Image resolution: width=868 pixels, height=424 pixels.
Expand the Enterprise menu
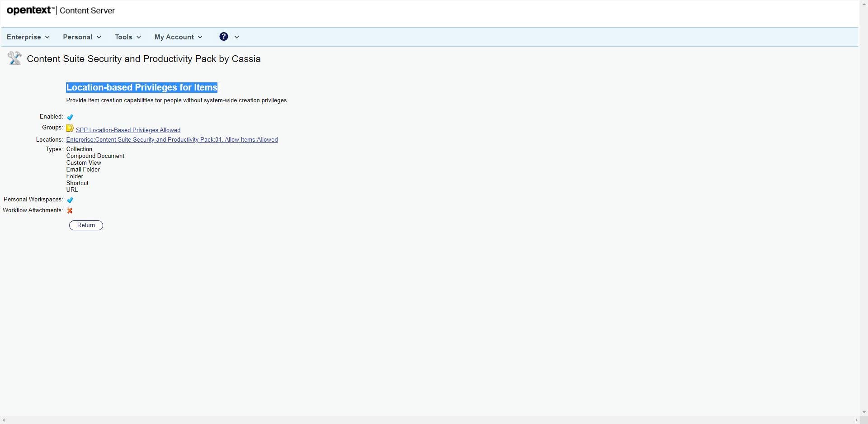28,37
